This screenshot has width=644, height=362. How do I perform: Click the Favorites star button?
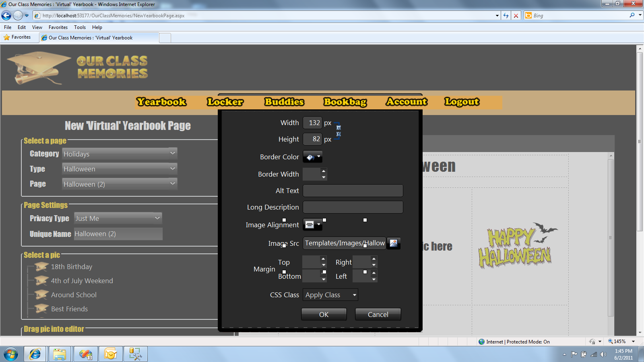pos(17,37)
